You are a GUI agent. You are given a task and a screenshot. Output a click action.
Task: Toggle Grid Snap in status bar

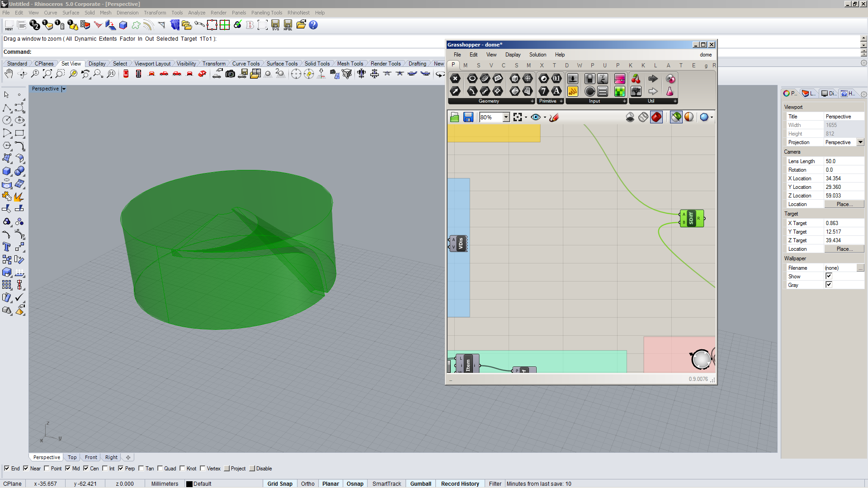tap(280, 483)
